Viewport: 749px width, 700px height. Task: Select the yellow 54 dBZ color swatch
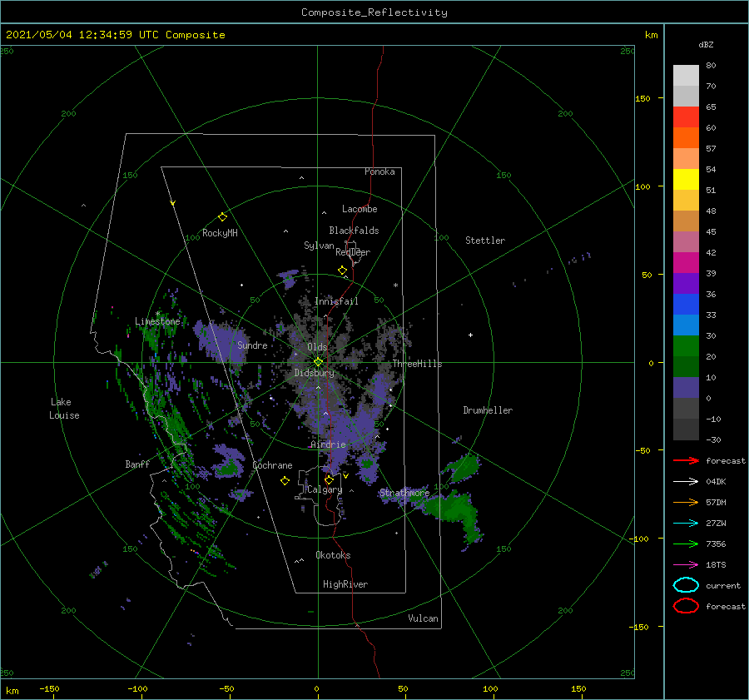pyautogui.click(x=686, y=179)
